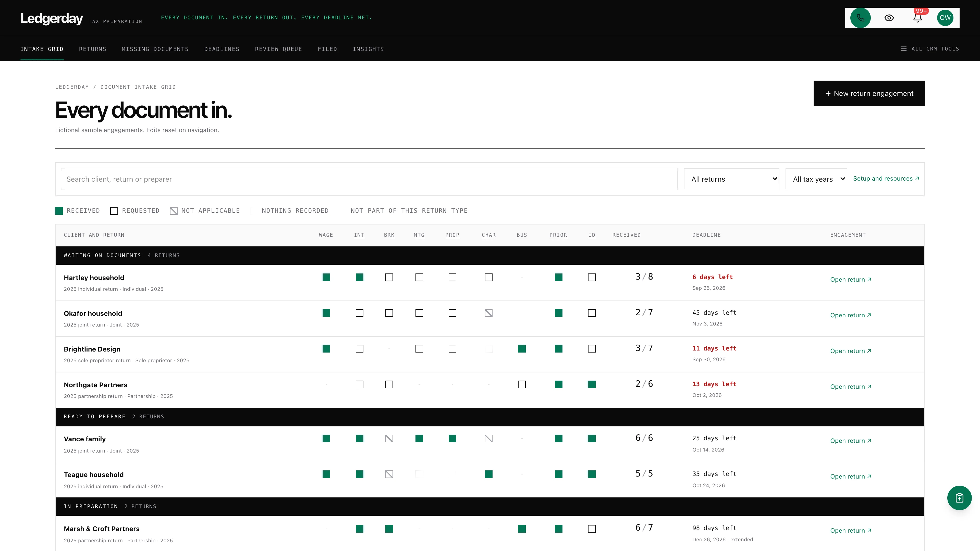Toggle Brightline Design BUS received box
Viewport: 980px width, 551px height.
coord(522,349)
